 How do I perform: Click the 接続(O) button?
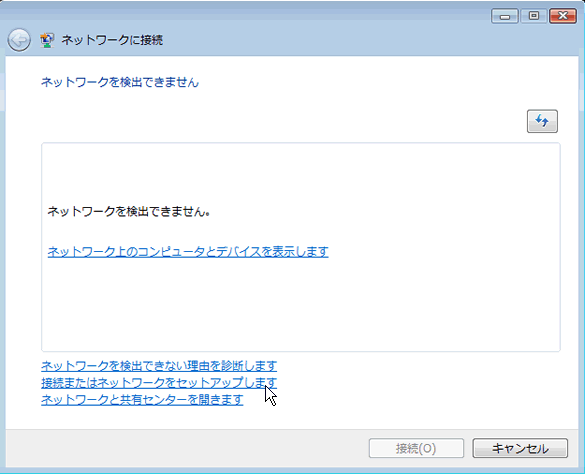pyautogui.click(x=416, y=448)
